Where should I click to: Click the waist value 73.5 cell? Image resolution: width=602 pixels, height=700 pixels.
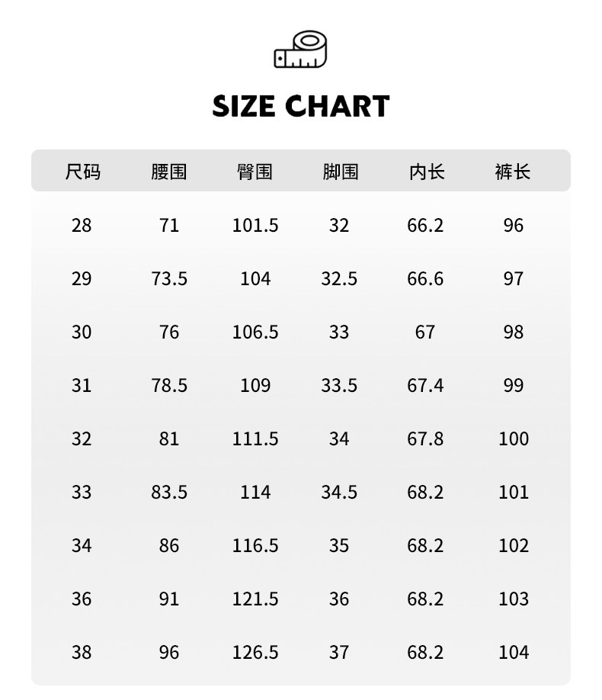[x=169, y=279]
